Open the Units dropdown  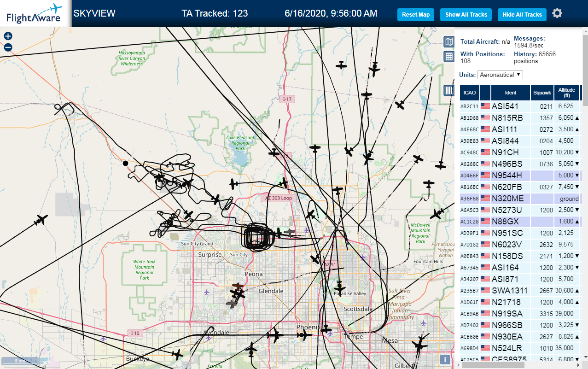tap(500, 75)
